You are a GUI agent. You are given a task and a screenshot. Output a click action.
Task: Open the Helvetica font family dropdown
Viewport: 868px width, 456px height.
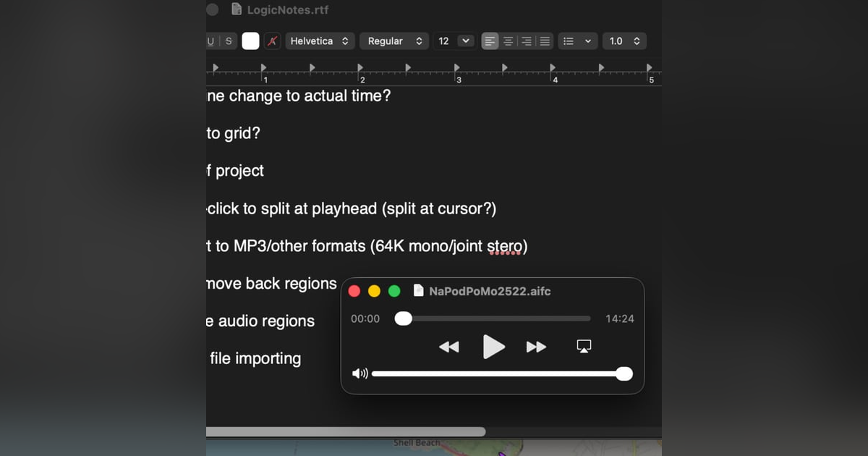tap(320, 41)
